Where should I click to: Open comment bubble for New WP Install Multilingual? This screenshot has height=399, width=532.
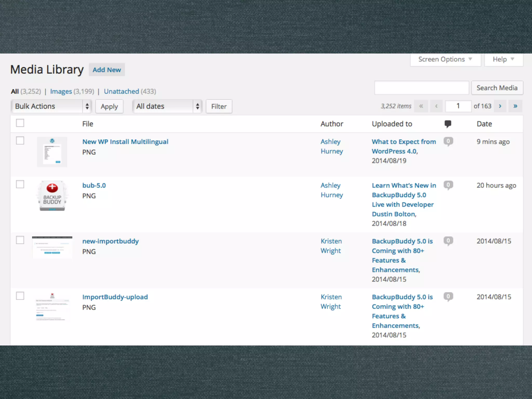(x=448, y=141)
